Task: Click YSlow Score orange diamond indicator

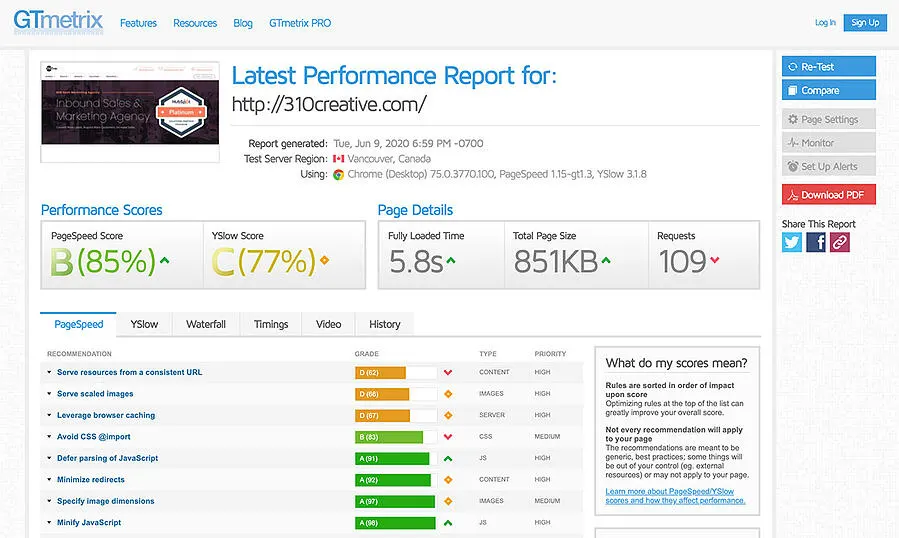Action: click(325, 260)
